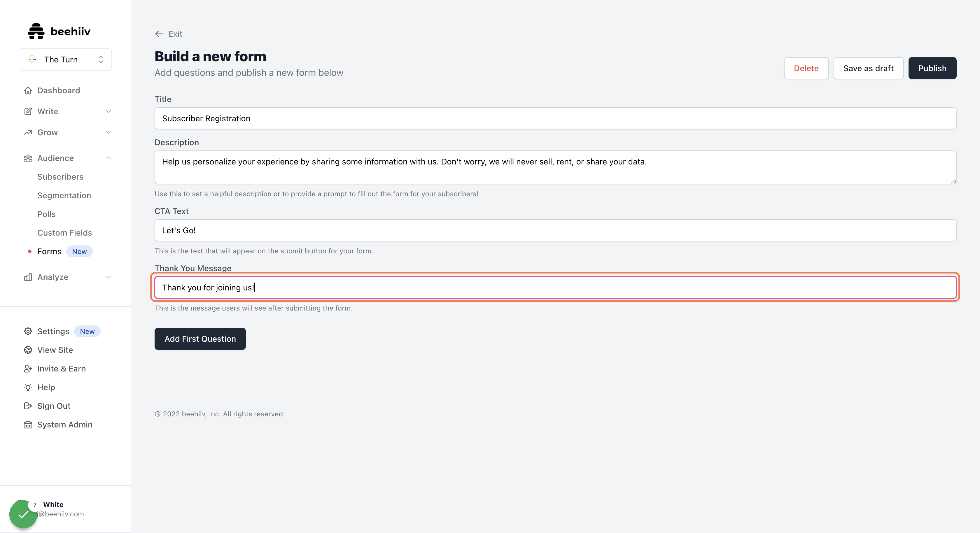This screenshot has height=533, width=980.
Task: Publish the form
Action: tap(932, 68)
